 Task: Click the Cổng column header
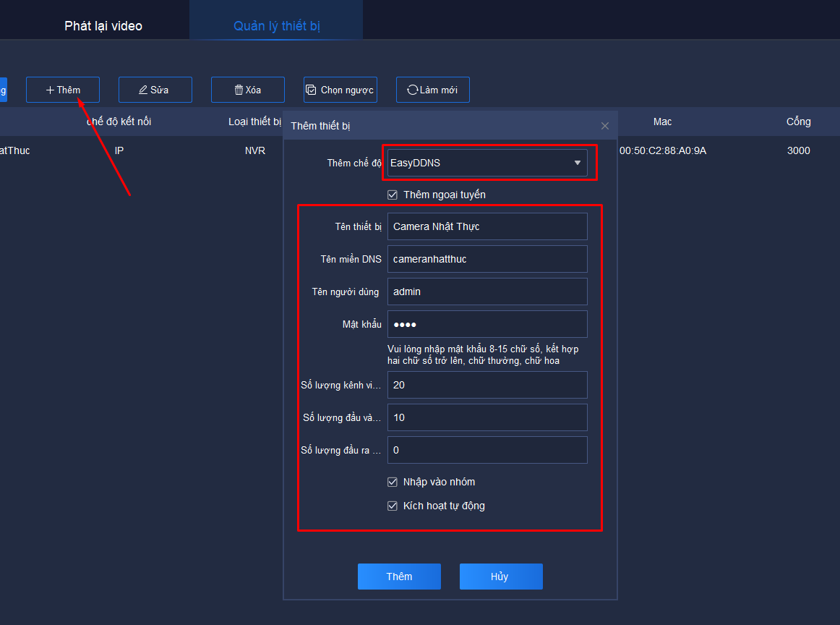coord(798,122)
